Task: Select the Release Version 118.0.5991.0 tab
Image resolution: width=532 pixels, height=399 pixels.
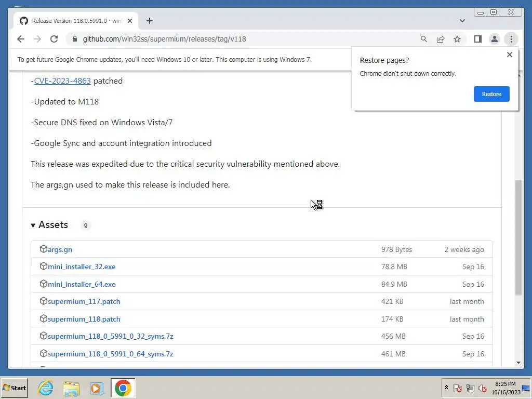Action: 76,21
